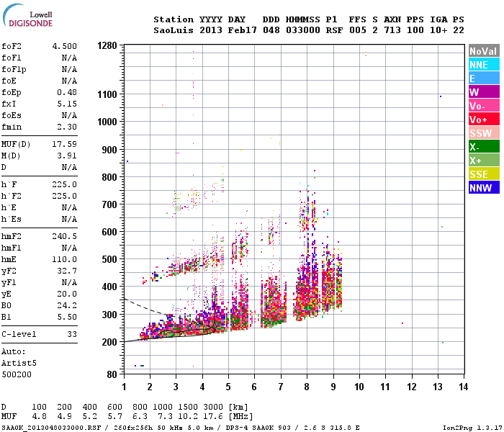Click the B0 value 24.2
Viewport: 504px width, 432px height.
pos(67,305)
